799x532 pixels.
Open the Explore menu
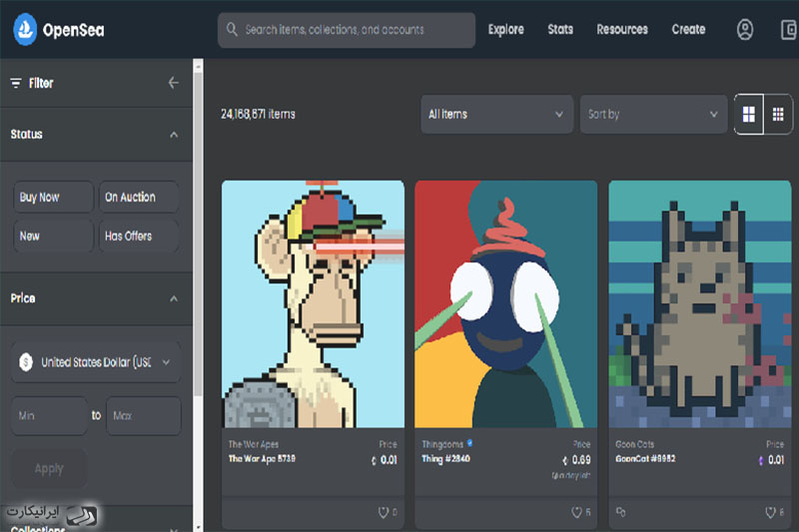(x=506, y=30)
